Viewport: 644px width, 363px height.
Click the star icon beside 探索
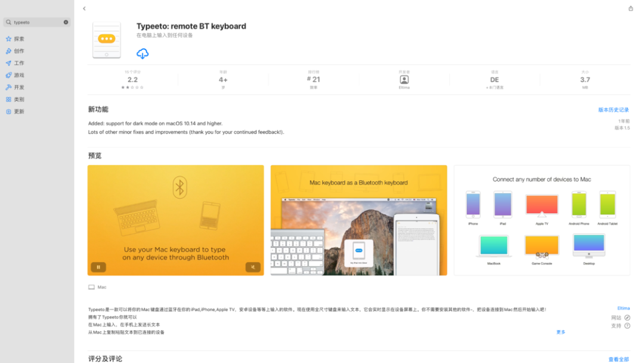8,39
